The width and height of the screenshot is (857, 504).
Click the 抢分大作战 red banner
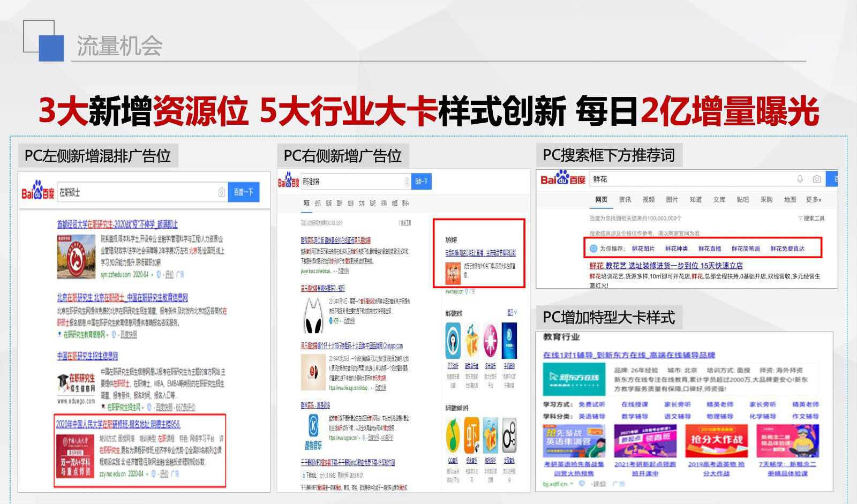point(717,441)
